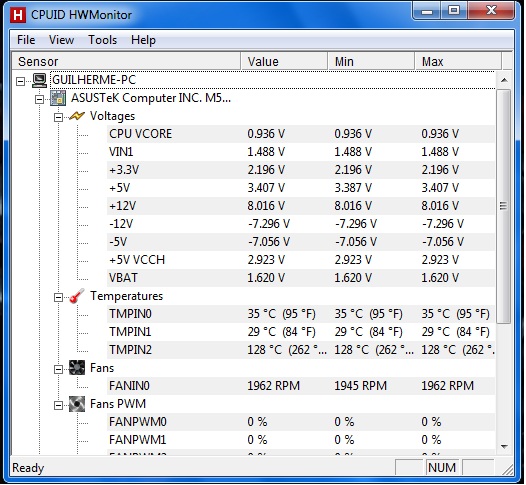
Task: Select the +5V sensor row
Action: [x=301, y=188]
